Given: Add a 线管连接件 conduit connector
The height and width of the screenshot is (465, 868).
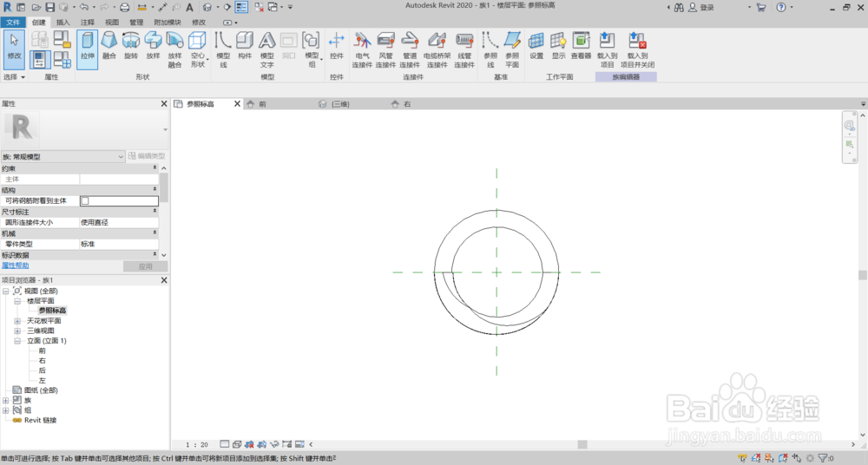Looking at the screenshot, I should coord(464,49).
